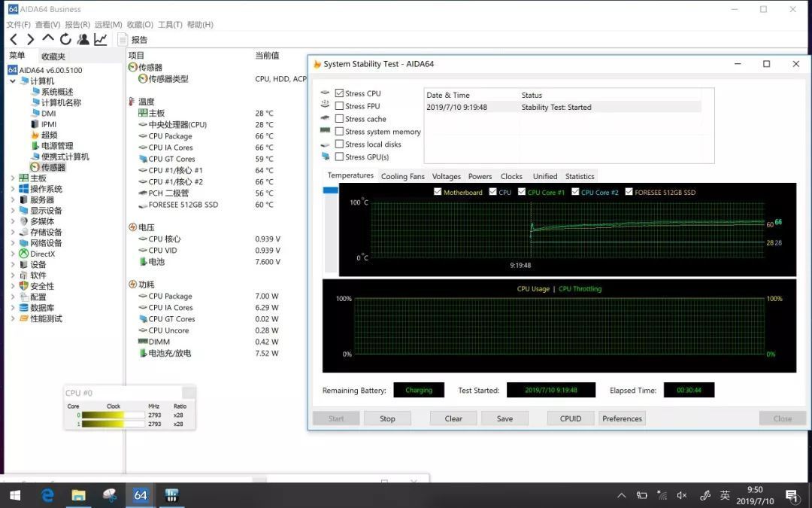Toggle FORESEE 512GB SSD graph checkbox
This screenshot has width=812, height=508.
pos(629,192)
